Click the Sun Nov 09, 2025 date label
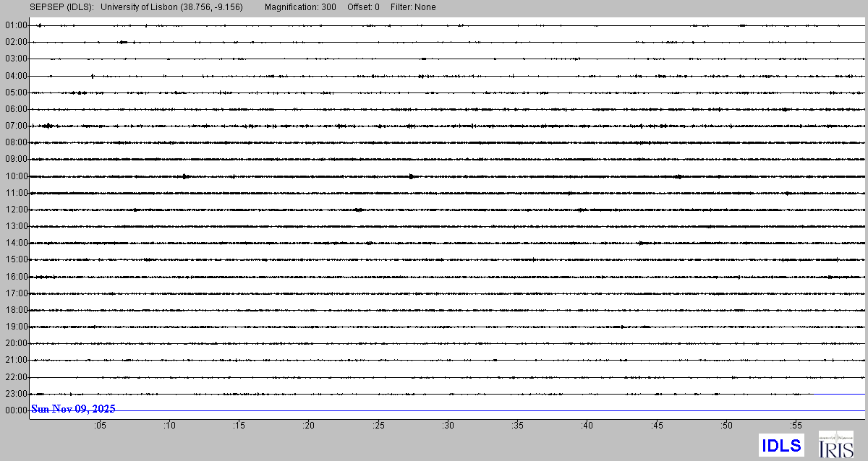This screenshot has height=461, width=868. point(73,409)
